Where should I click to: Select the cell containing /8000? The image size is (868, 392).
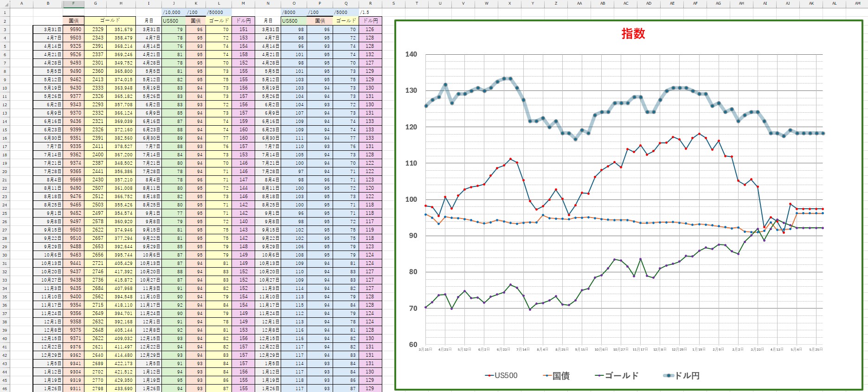[293, 13]
